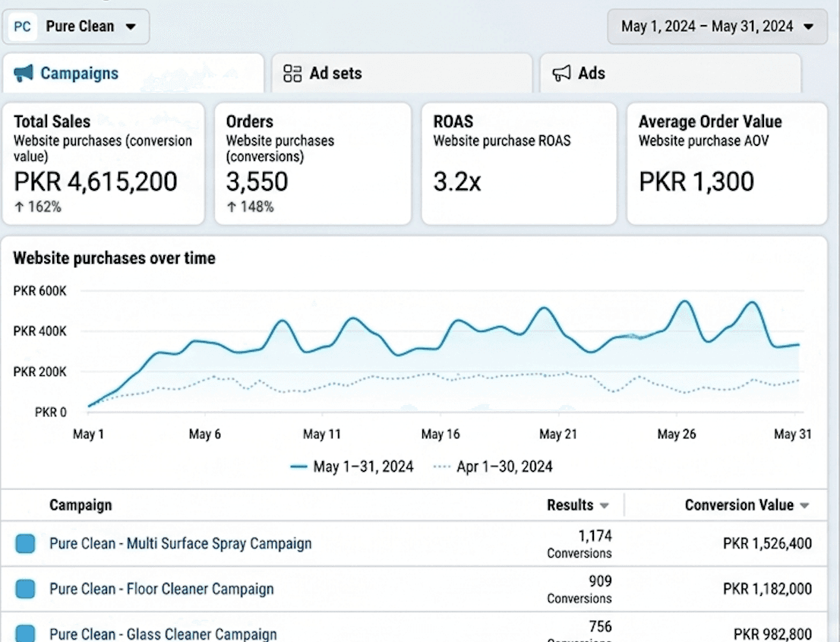
Task: Toggle the Apr 1–30, 2024 legend series
Action: click(x=493, y=466)
